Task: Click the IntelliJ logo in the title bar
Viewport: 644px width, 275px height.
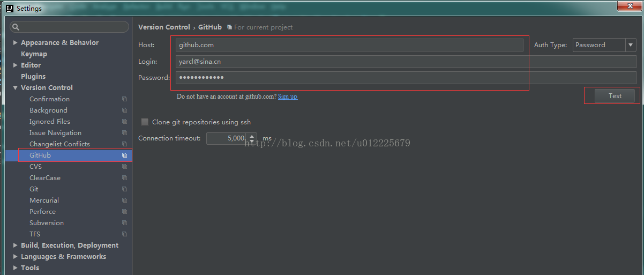Action: tap(10, 8)
